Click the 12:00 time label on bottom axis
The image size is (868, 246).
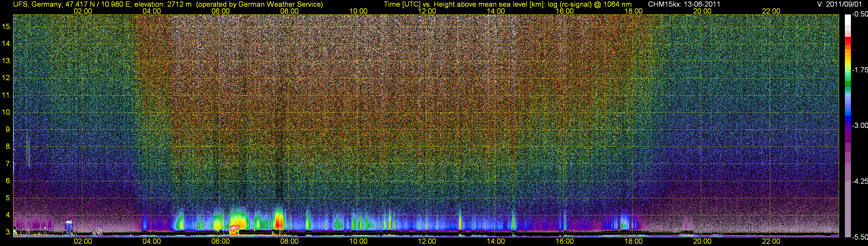tap(427, 241)
